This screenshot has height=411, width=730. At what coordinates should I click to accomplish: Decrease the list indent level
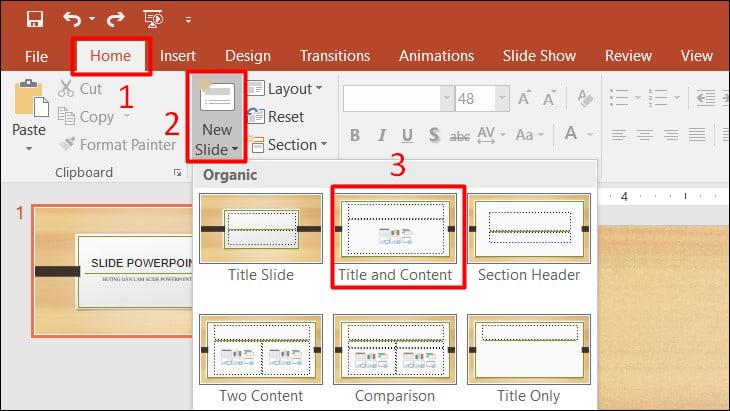(706, 98)
